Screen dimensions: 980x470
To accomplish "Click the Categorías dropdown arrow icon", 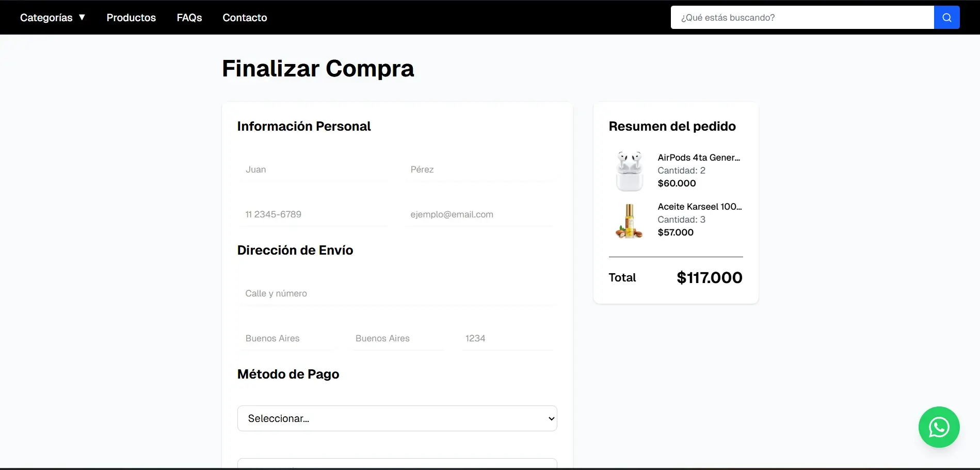I will coord(82,17).
